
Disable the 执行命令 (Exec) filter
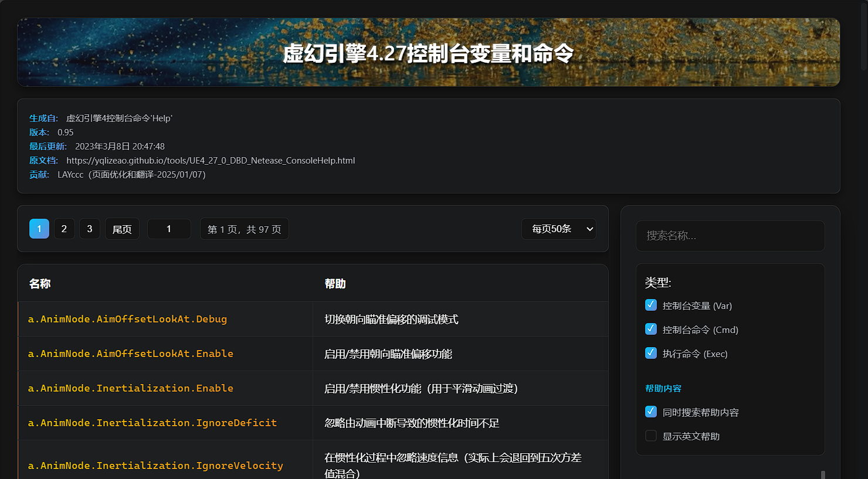651,353
